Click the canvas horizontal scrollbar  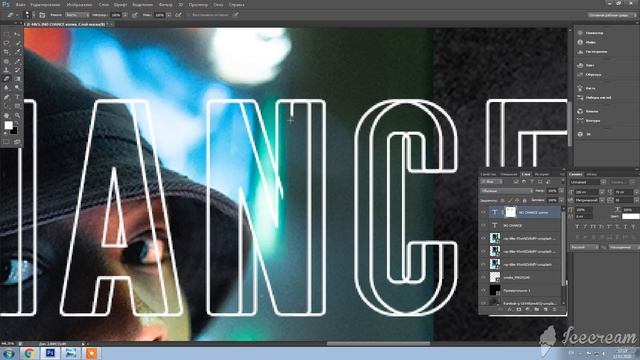coord(378,344)
